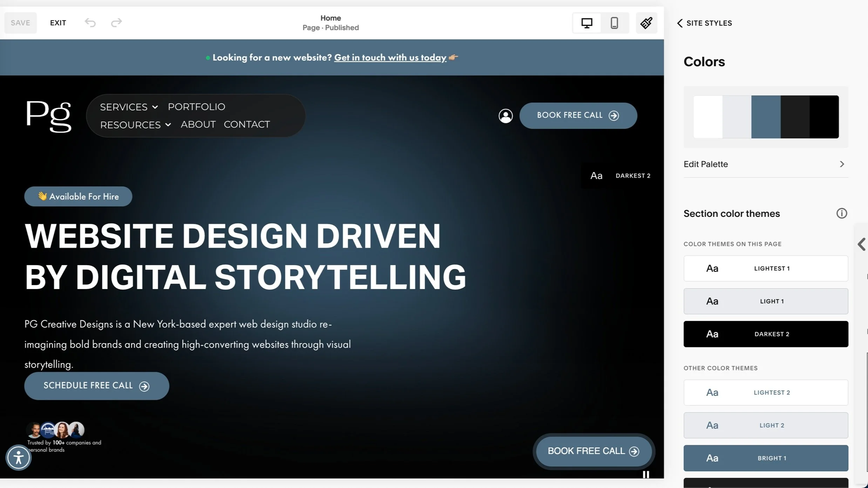Select the Bright 1 color theme
Viewport: 868px width, 488px height.
[x=766, y=458]
